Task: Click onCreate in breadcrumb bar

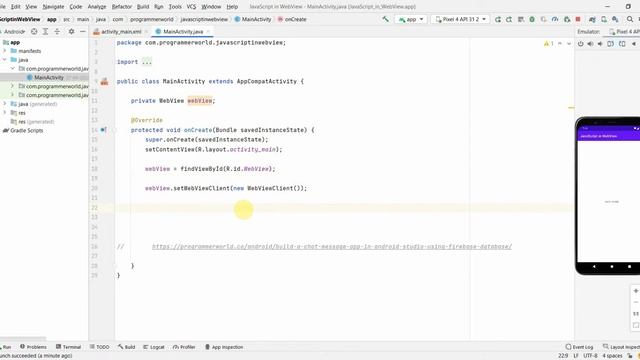Action: click(292, 19)
